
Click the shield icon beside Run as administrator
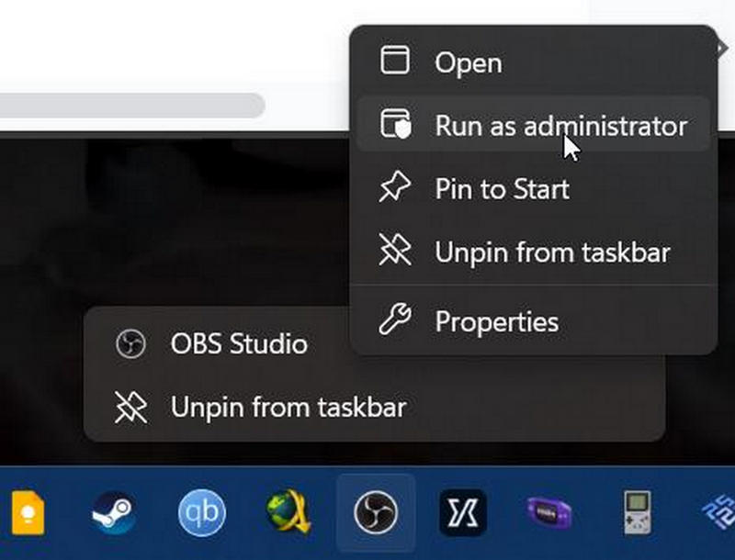[396, 124]
